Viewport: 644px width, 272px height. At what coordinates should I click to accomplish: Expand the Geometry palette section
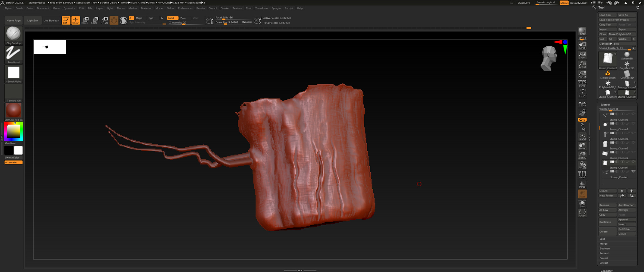pyautogui.click(x=606, y=270)
